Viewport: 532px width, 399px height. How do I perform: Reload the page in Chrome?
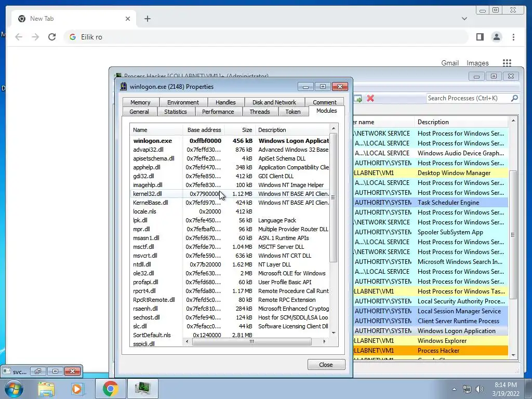click(52, 37)
